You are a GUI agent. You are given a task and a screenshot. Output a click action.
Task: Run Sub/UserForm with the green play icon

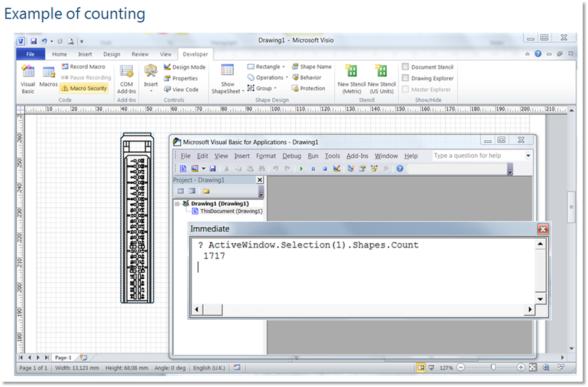point(301,168)
